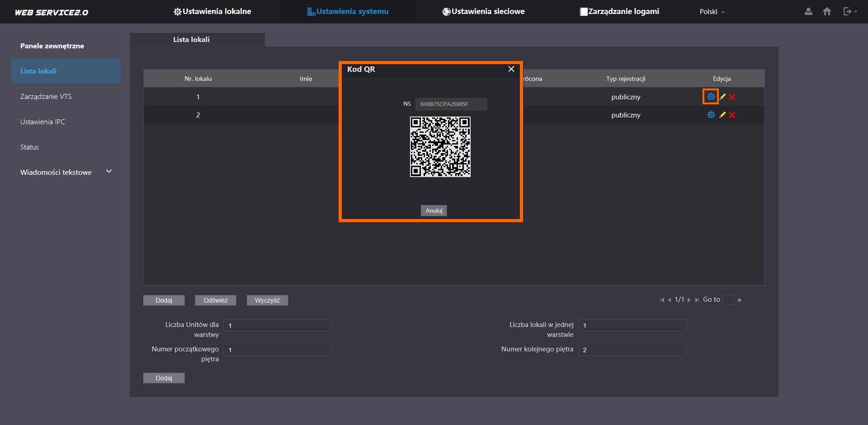Open the logout dropdown menu
The image size is (868, 425).
click(849, 12)
